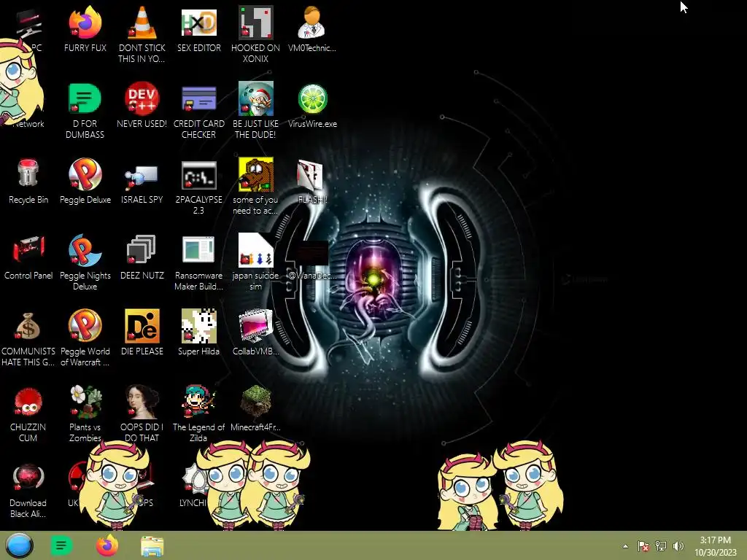Screen dimensions: 747x560
Task: Launch Firefox from the taskbar
Action: (107, 545)
